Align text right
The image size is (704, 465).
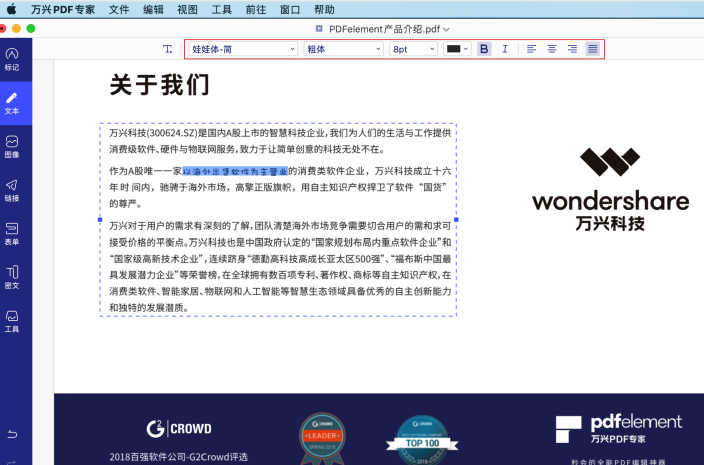[572, 49]
